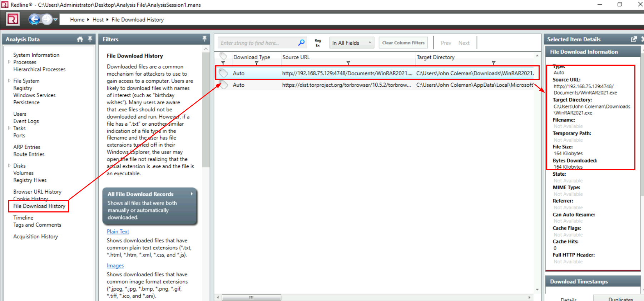Select File Download History in the tree
Image resolution: width=644 pixels, height=301 pixels.
click(39, 206)
